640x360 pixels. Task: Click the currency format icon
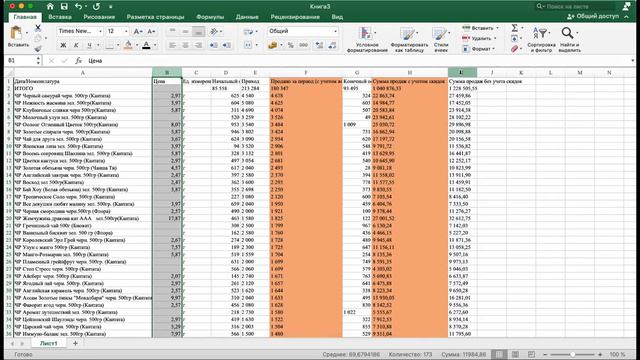point(273,45)
